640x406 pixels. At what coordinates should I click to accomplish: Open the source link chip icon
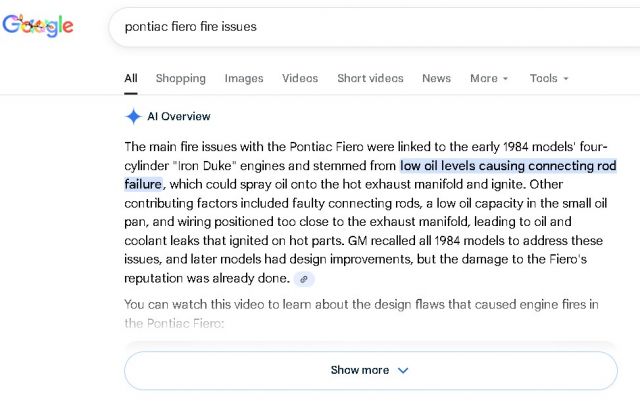(304, 279)
